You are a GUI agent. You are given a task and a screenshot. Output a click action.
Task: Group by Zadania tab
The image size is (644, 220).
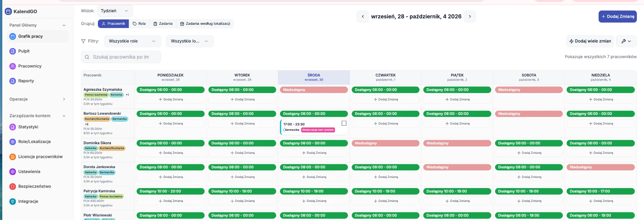point(163,24)
